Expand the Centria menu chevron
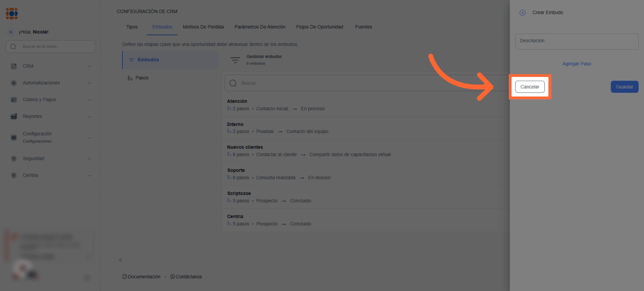Screen dimensions: 644x291 point(90,176)
